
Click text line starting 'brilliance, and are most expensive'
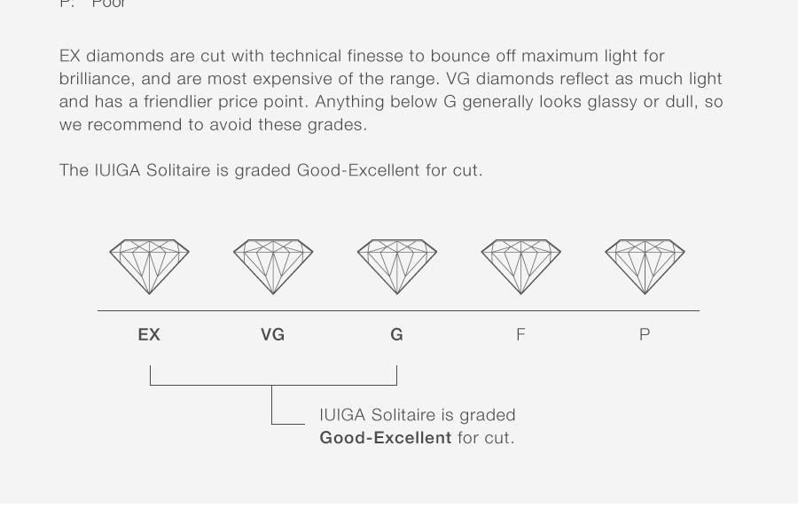[x=390, y=78]
